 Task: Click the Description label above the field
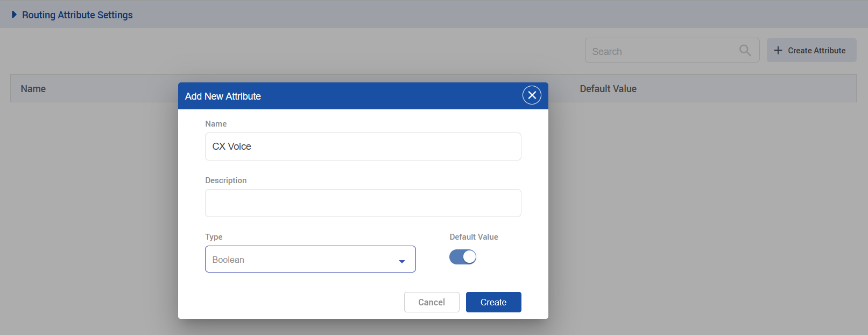[x=226, y=180]
